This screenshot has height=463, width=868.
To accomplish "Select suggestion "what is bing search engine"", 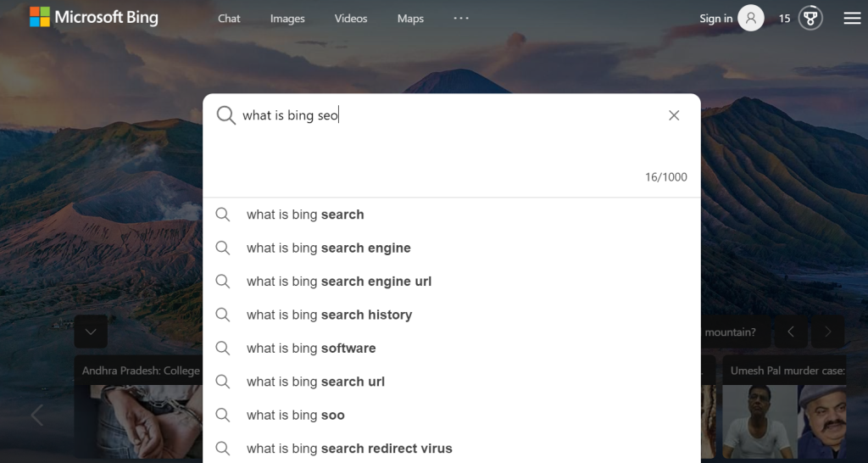I will coord(452,248).
